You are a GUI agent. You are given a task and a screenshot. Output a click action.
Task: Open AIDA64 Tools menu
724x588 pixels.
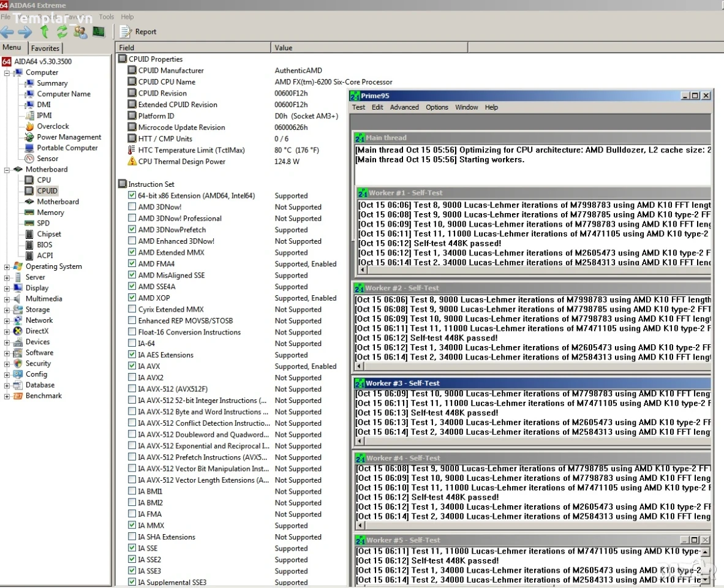106,17
